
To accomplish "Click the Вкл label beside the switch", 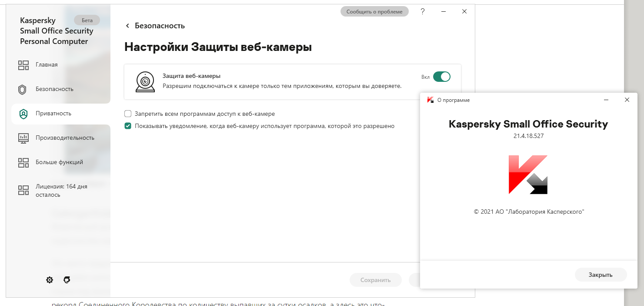I will 425,77.
